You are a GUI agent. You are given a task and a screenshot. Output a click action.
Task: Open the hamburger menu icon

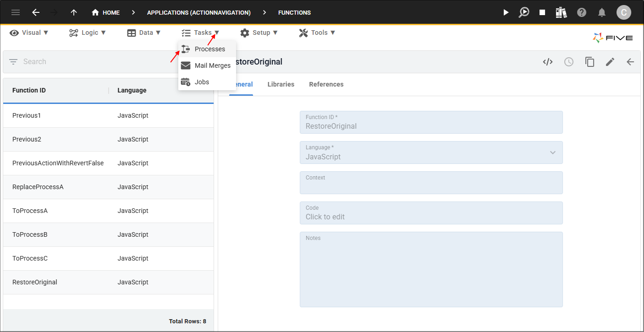pyautogui.click(x=16, y=12)
